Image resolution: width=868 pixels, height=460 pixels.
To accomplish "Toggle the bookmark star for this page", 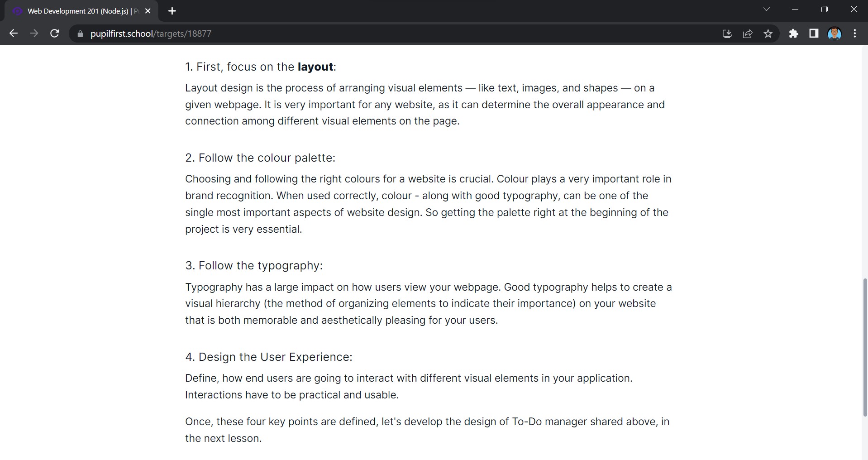I will [768, 34].
